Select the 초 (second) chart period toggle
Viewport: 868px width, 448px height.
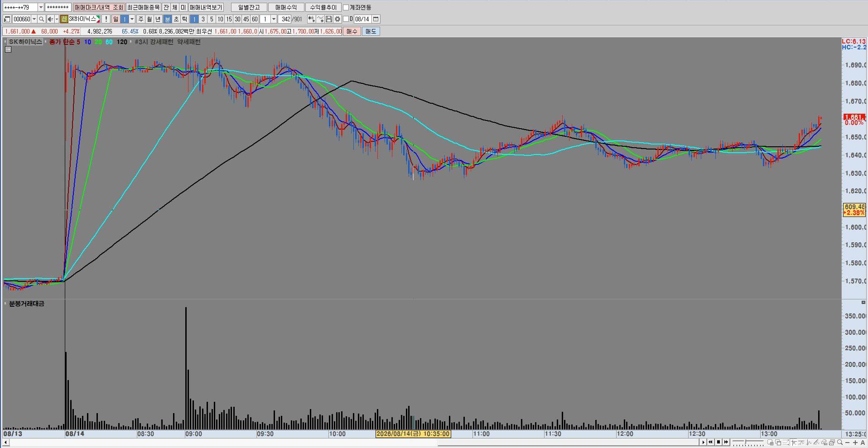176,19
